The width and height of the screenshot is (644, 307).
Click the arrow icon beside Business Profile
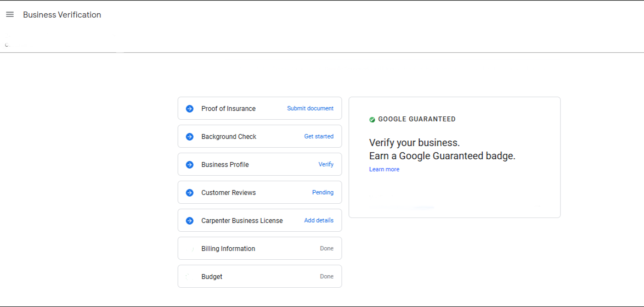point(190,165)
